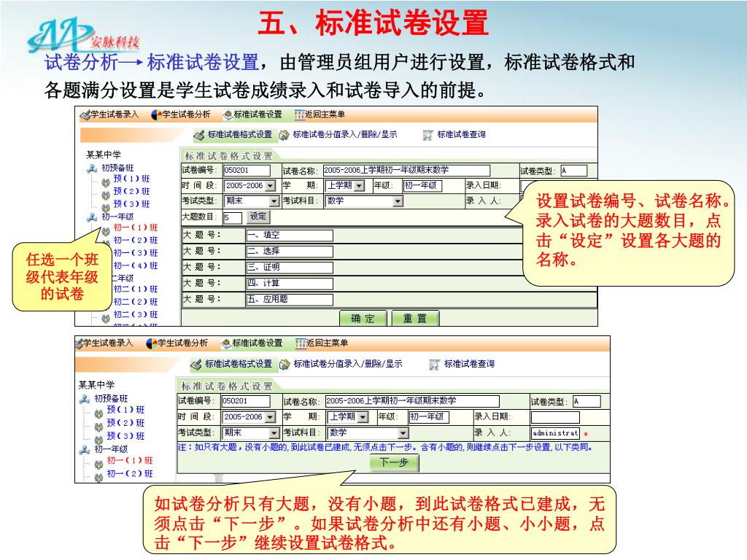
Task: Select 初一(2)班 in upper screenshot tree
Action: pyautogui.click(x=135, y=241)
